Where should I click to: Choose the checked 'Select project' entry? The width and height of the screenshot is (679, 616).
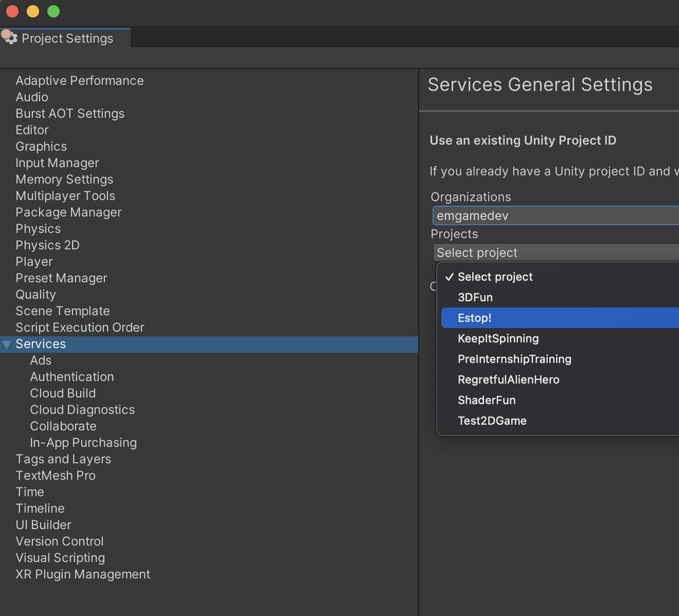(x=560, y=277)
